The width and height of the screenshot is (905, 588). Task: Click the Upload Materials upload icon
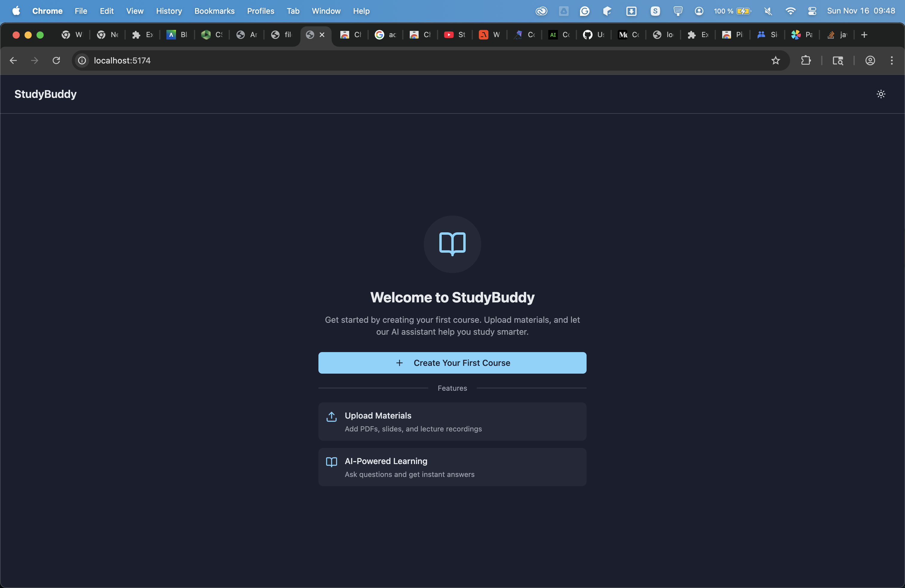coord(331,416)
